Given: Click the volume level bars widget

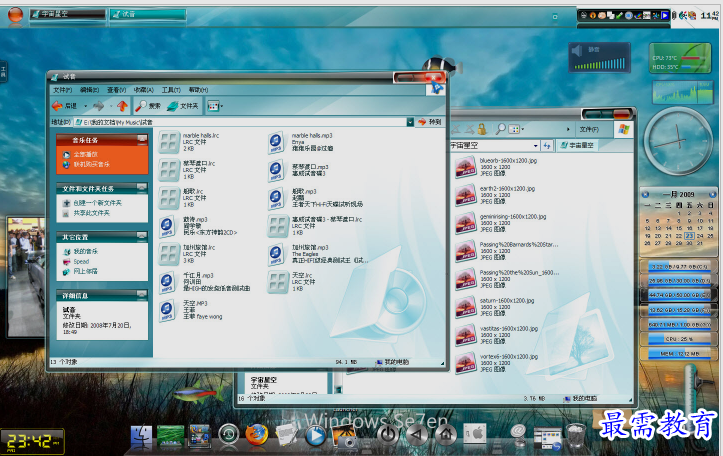Looking at the screenshot, I should pyautogui.click(x=599, y=64).
